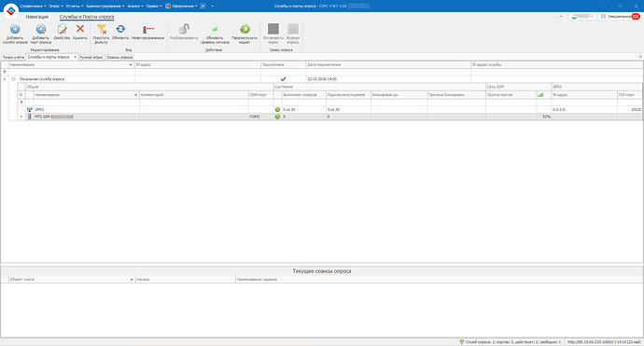Click Остановить опрос square icon
The image size is (644, 346).
point(273,29)
